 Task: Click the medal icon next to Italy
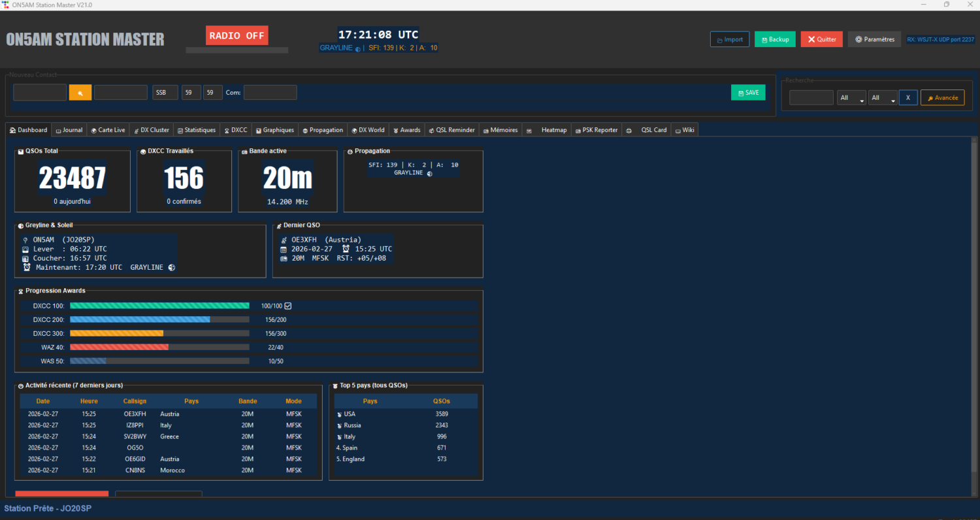pyautogui.click(x=339, y=436)
